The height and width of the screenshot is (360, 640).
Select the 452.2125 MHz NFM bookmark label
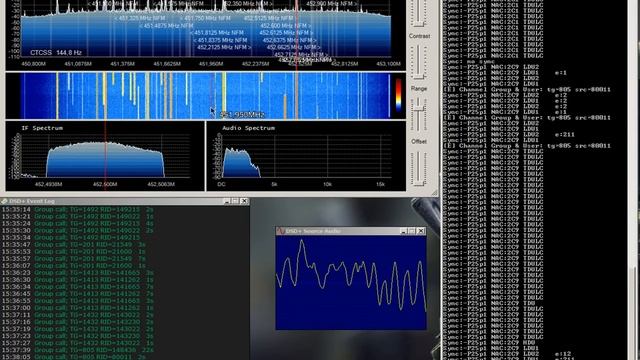click(224, 47)
